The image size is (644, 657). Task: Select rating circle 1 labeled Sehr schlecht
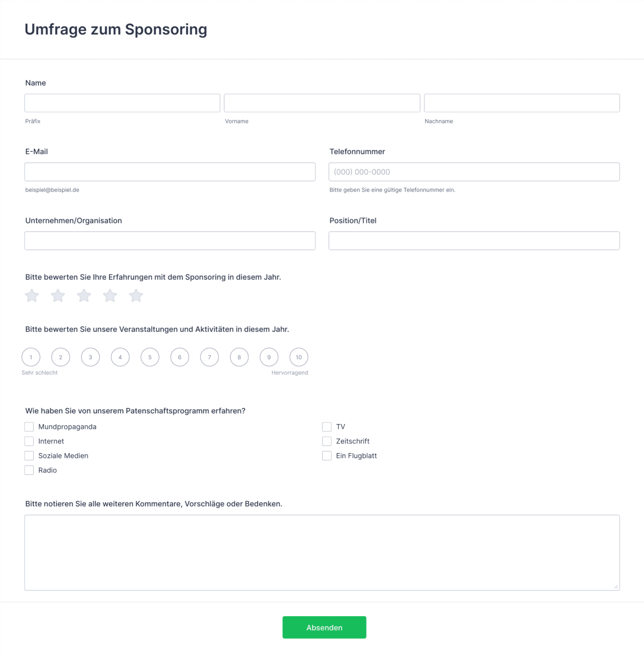(31, 357)
